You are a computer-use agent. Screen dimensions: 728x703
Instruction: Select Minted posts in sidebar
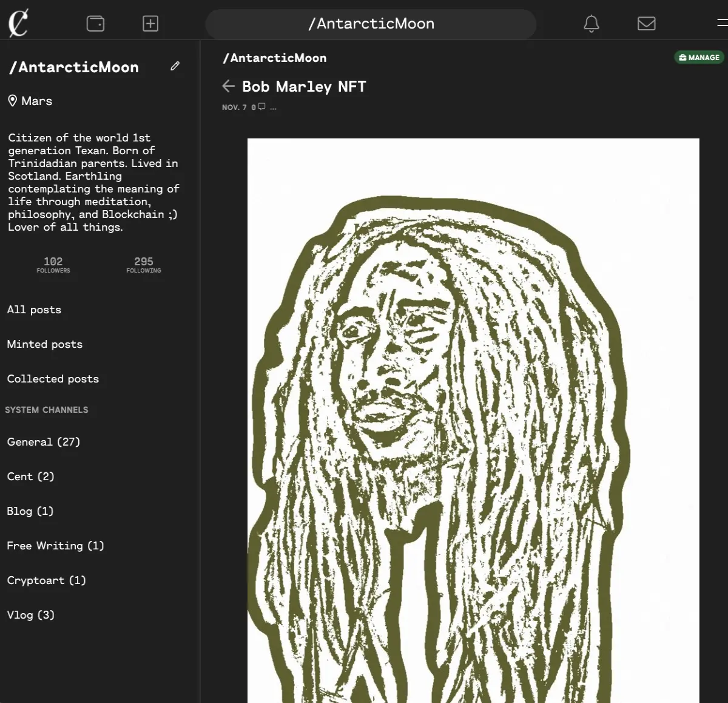coord(45,344)
